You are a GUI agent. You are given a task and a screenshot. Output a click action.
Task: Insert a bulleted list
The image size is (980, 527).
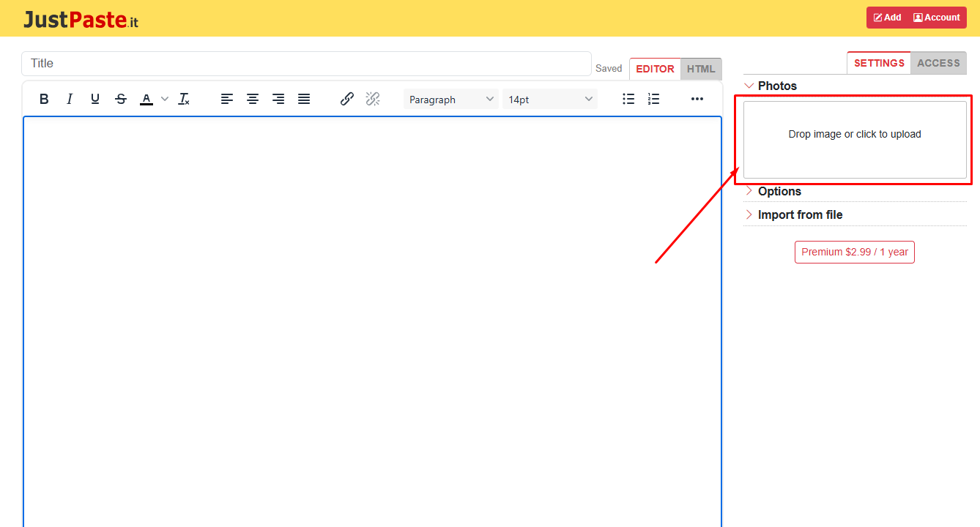pyautogui.click(x=628, y=99)
